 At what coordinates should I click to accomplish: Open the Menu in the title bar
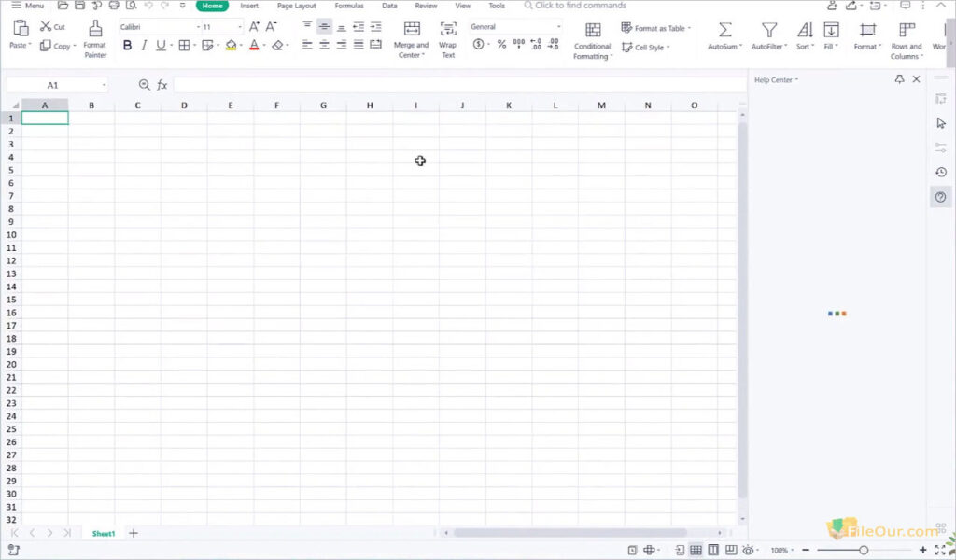[x=28, y=6]
